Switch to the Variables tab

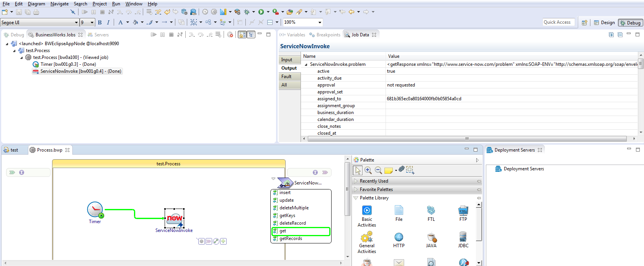pyautogui.click(x=292, y=35)
